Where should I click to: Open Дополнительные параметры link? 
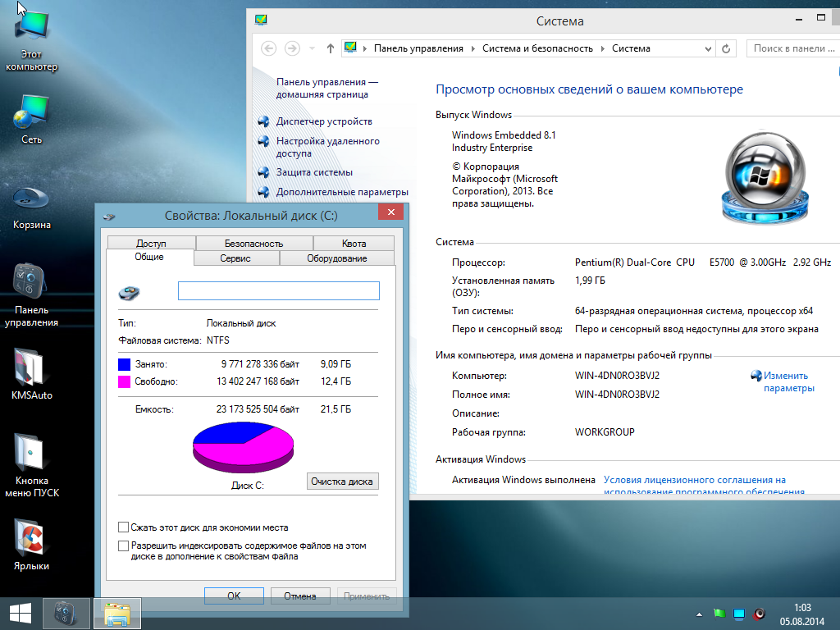pos(342,191)
